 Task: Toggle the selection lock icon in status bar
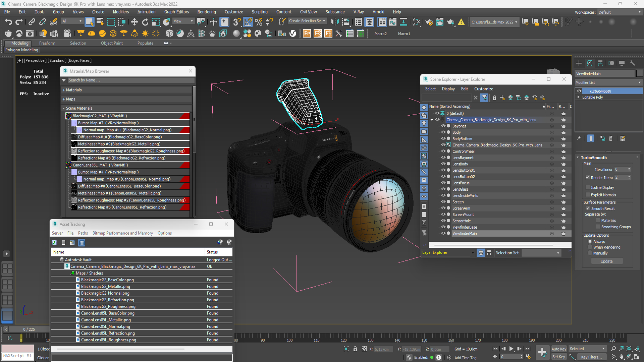355,349
